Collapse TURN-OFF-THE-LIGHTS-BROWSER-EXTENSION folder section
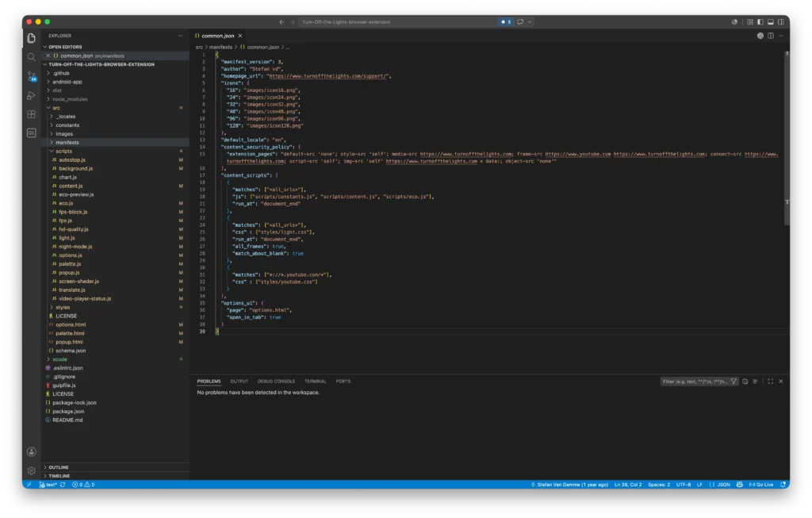Image resolution: width=812 pixels, height=518 pixels. 115,64
